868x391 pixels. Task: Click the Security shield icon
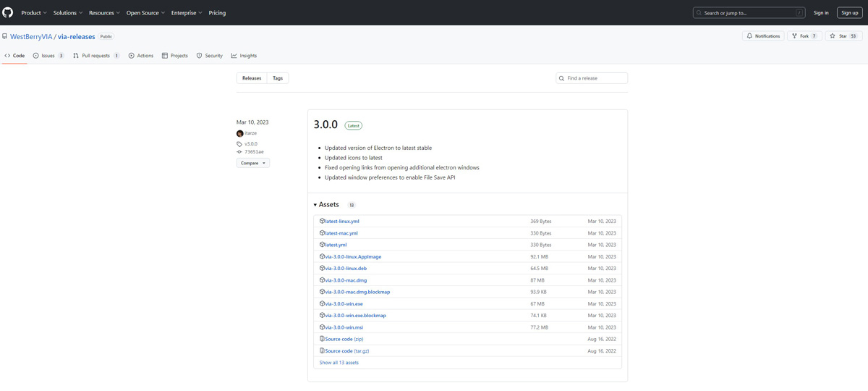(199, 56)
